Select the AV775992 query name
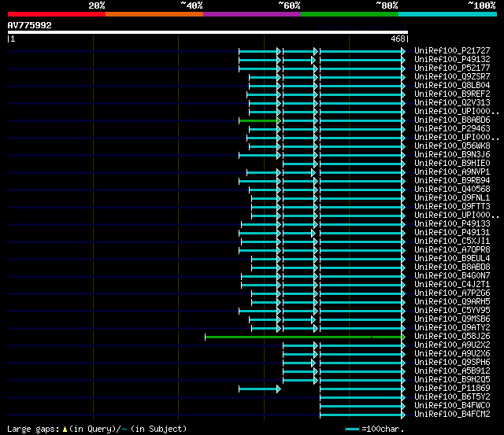 pos(30,25)
